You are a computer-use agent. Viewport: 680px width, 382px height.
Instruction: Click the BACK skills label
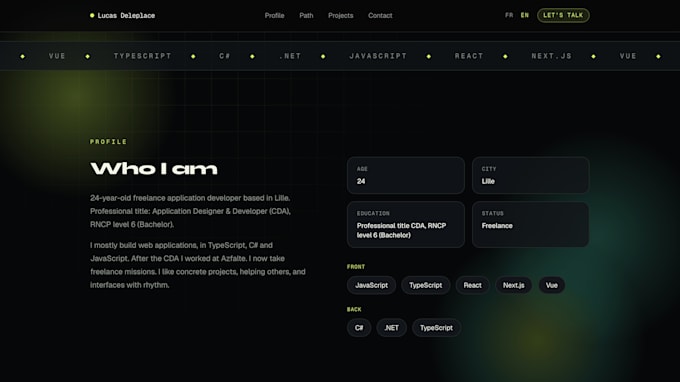pyautogui.click(x=354, y=309)
